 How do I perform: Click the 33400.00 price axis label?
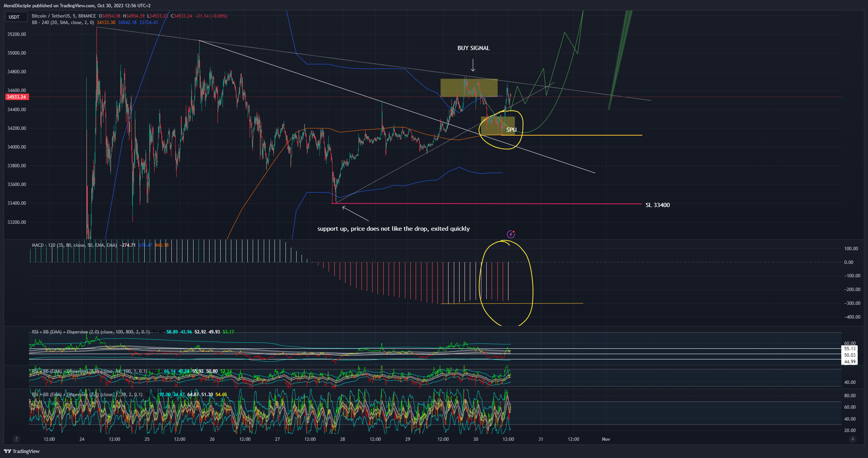click(x=17, y=203)
